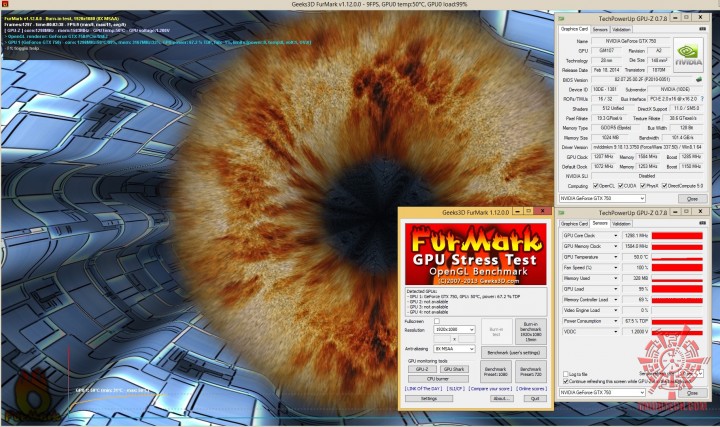
Task: Enable the Fullscreen checkbox in FurMark
Action: [437, 321]
